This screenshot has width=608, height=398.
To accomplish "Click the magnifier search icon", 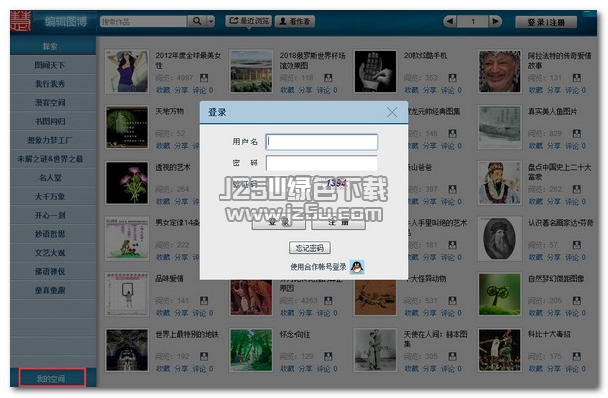I will (197, 21).
